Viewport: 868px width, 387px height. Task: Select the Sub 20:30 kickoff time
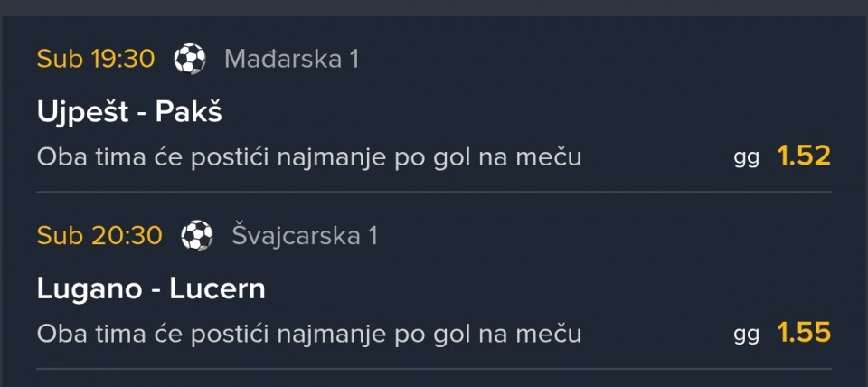pos(99,235)
